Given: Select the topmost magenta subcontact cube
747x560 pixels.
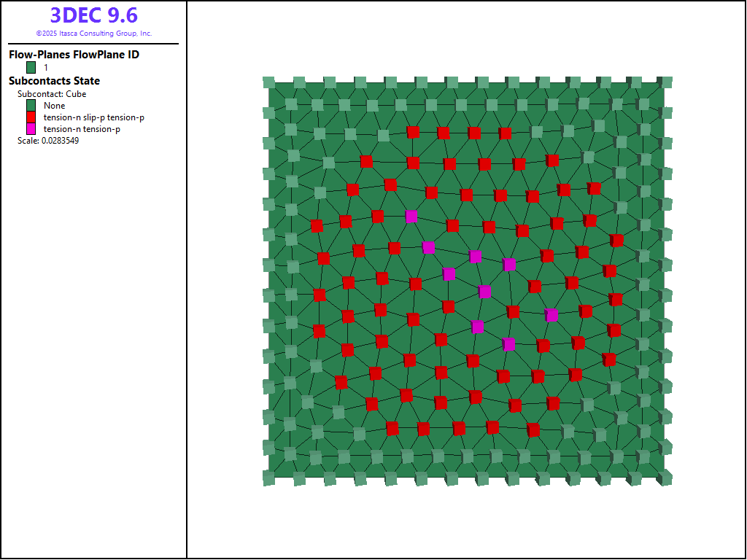Looking at the screenshot, I should point(411,216).
